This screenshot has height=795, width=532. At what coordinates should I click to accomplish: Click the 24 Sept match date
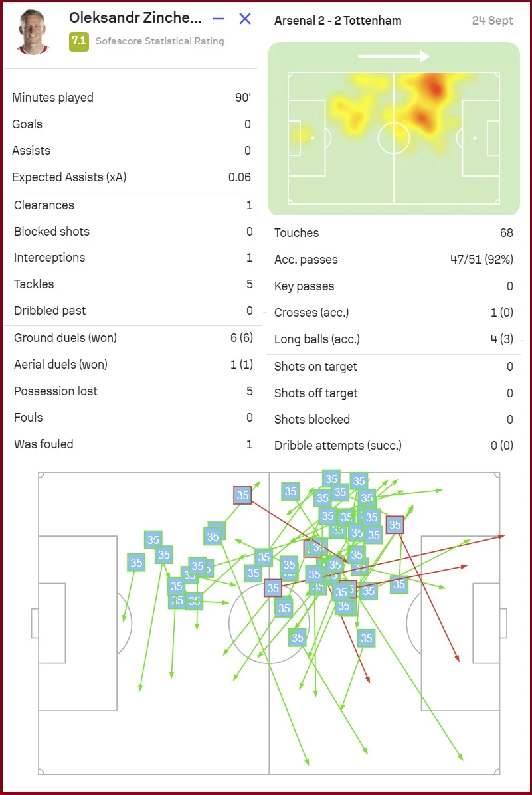coord(492,21)
